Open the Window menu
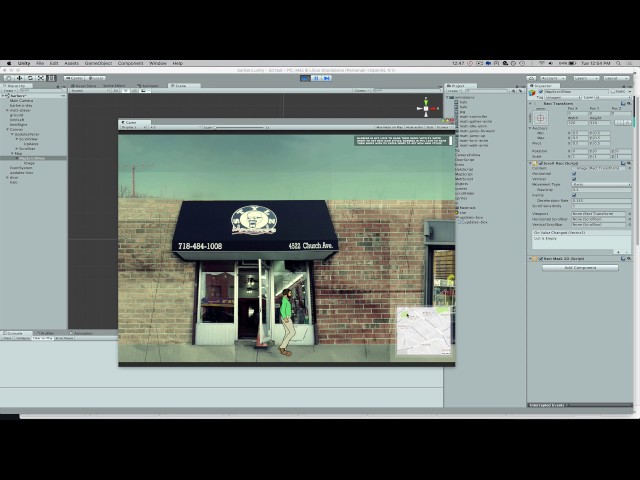 (158, 63)
